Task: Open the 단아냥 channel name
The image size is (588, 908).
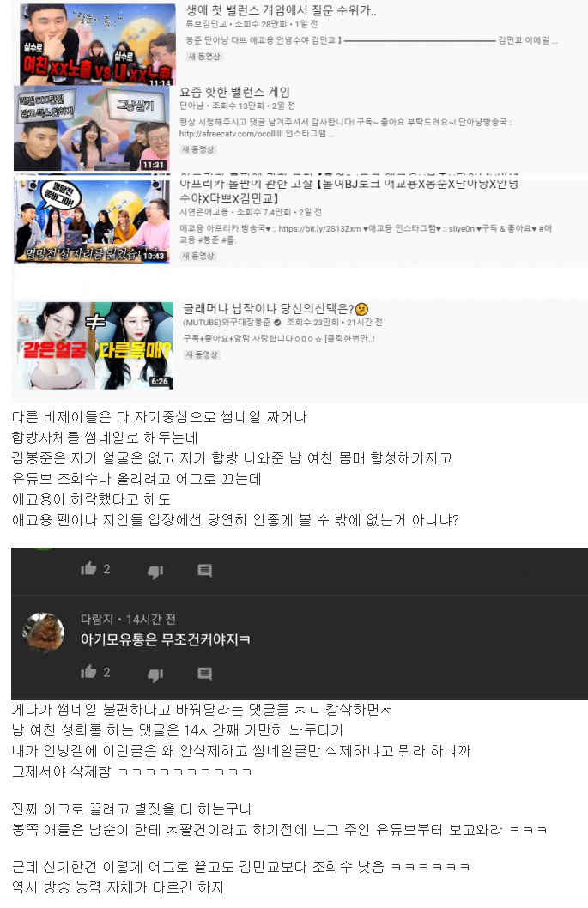Action: point(191,106)
